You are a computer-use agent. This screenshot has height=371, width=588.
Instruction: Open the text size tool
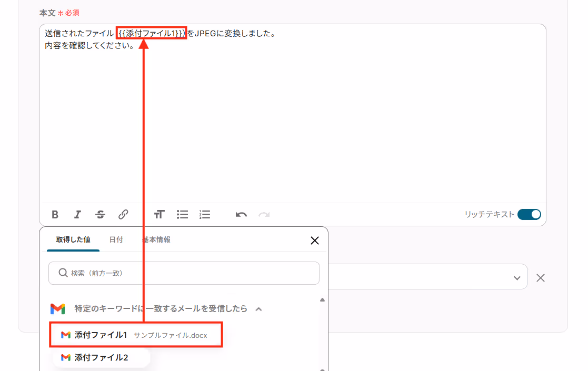pos(160,214)
